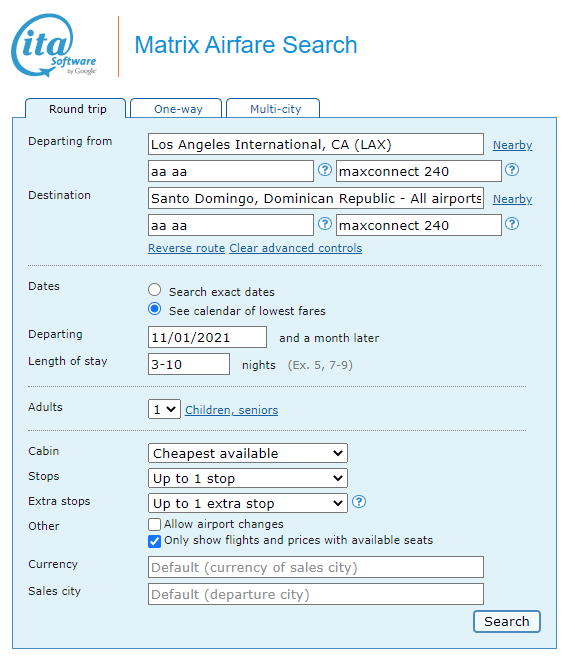This screenshot has height=662, width=575.
Task: Open help icon beside destination routing codes field
Action: coord(325,224)
